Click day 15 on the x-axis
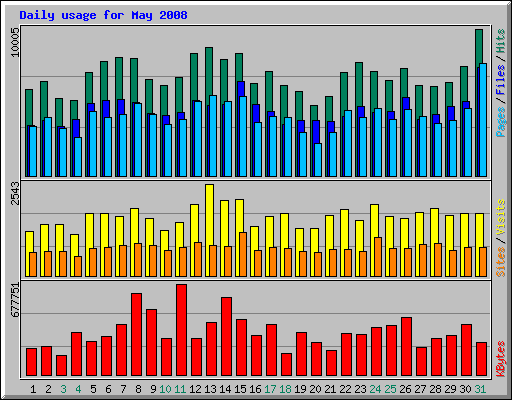The height and width of the screenshot is (400, 512). coord(240,389)
